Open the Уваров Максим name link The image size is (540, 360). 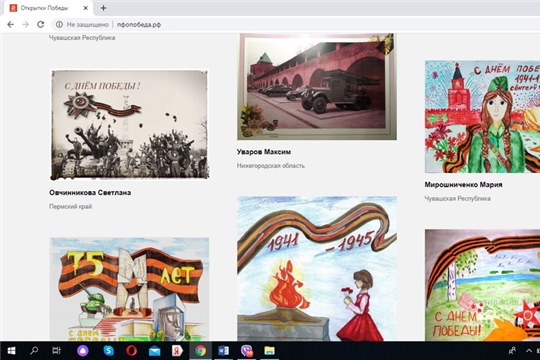click(x=264, y=152)
